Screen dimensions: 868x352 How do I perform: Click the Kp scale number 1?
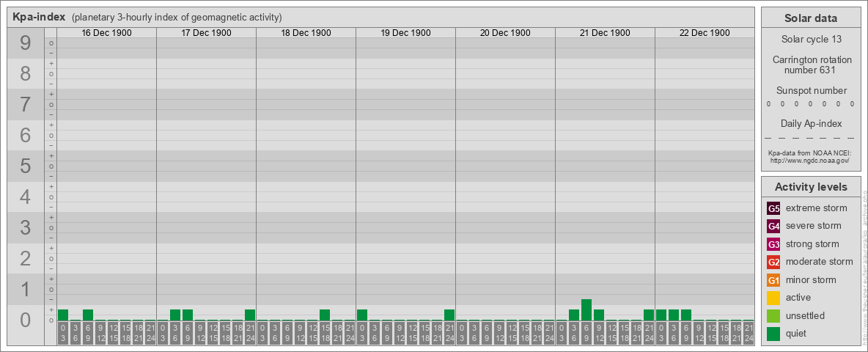pos(25,289)
